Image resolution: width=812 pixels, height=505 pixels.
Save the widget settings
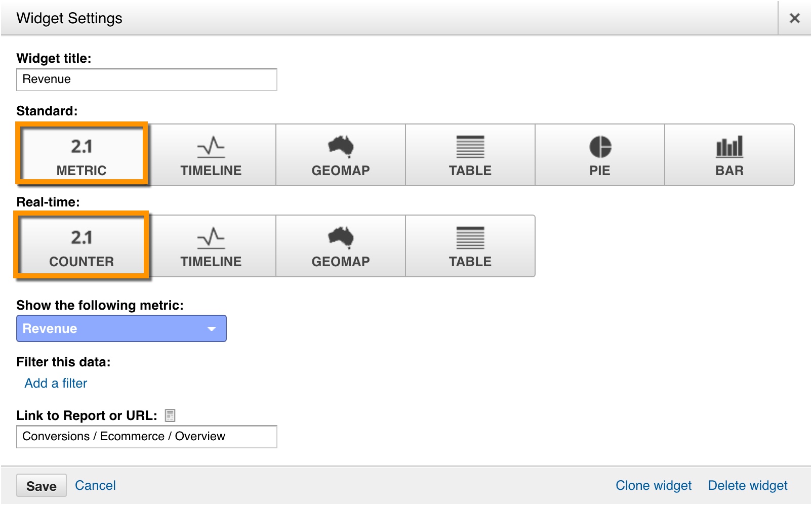pos(42,486)
